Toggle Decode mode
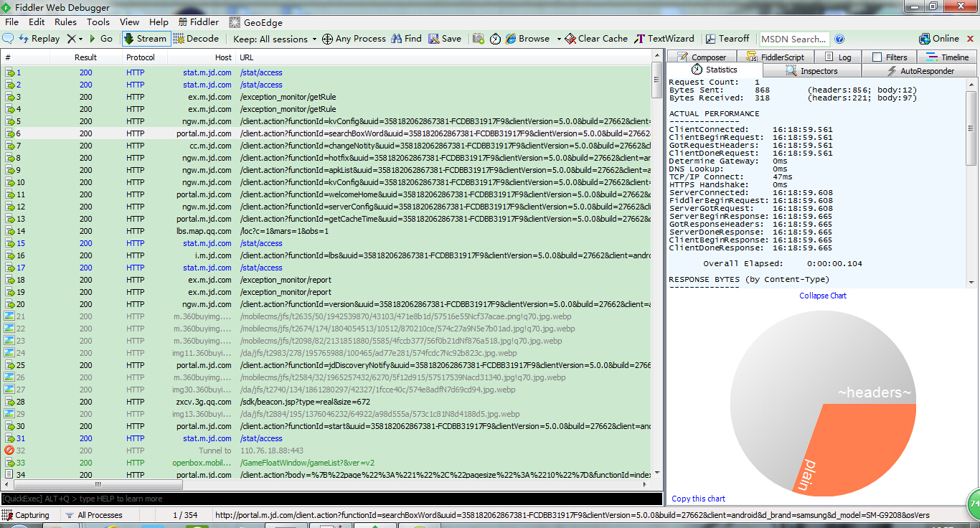Viewport: 980px width, 528px height. [x=196, y=39]
